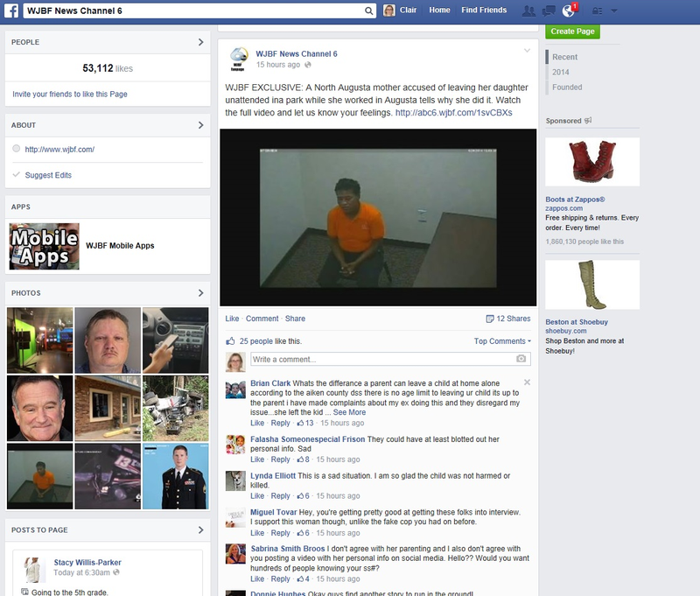Viewport: 700px width, 596px height.
Task: Open the 12 Shares list
Action: click(514, 319)
